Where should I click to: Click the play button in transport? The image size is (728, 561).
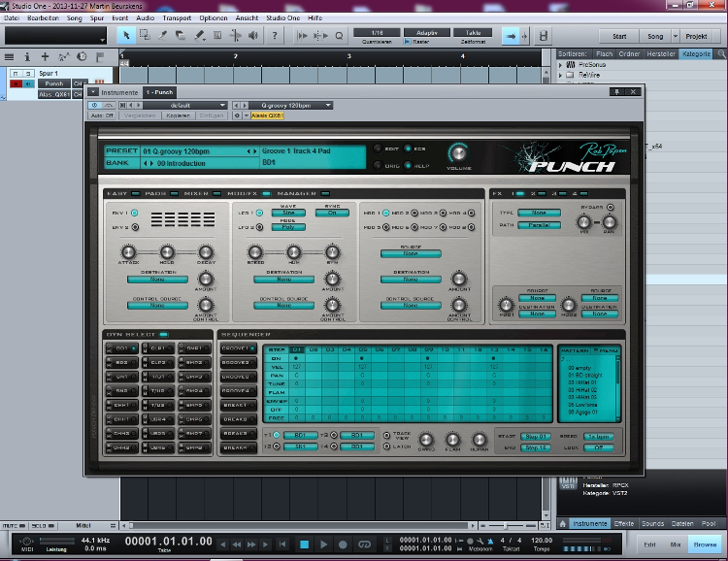coord(323,544)
